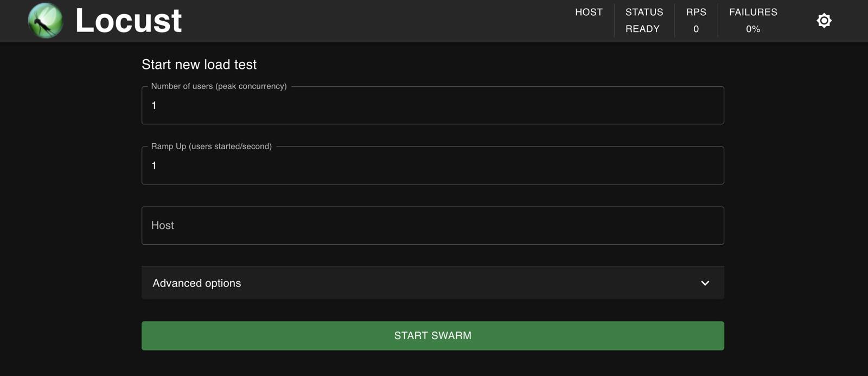
Task: Click the Ramp Up field label
Action: (x=211, y=146)
